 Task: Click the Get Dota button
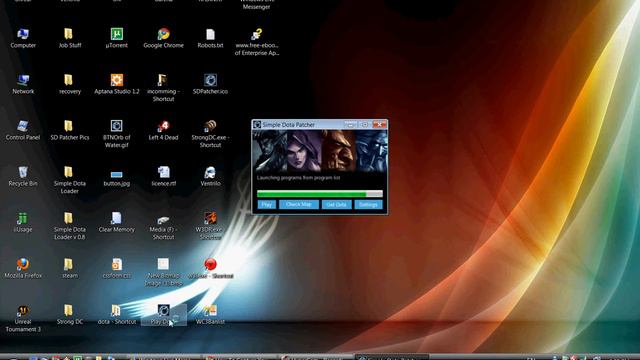click(x=336, y=204)
